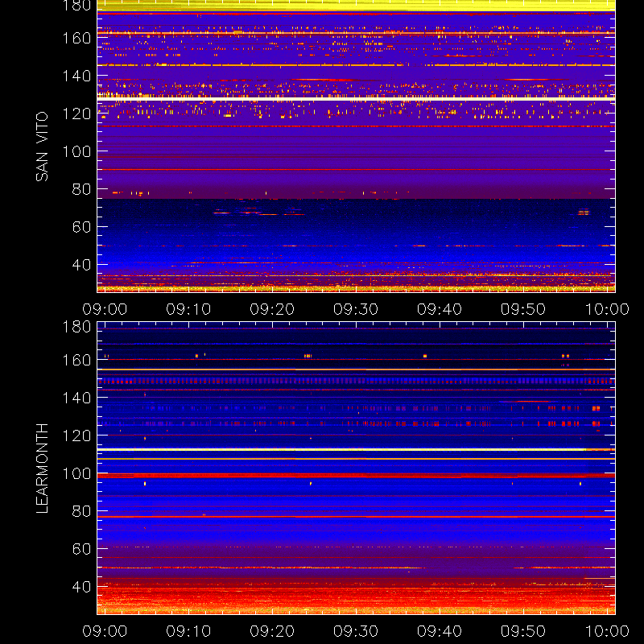Select the 60 frequency label on San Vito axis

(82, 227)
